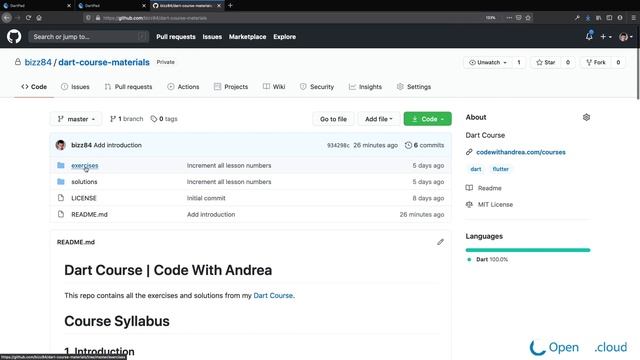Click in the Search or jump to field
Image resolution: width=640 pixels, height=360 pixels.
point(88,37)
